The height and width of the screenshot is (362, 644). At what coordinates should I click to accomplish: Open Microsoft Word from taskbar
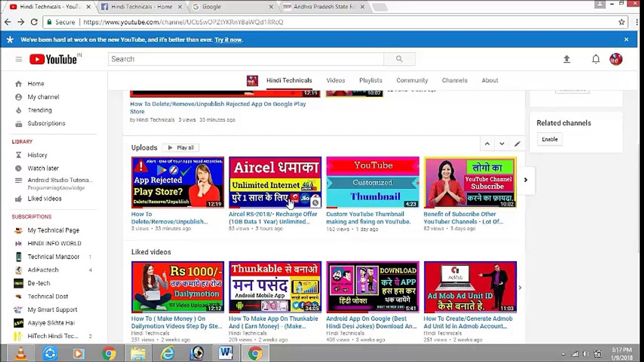point(226,353)
